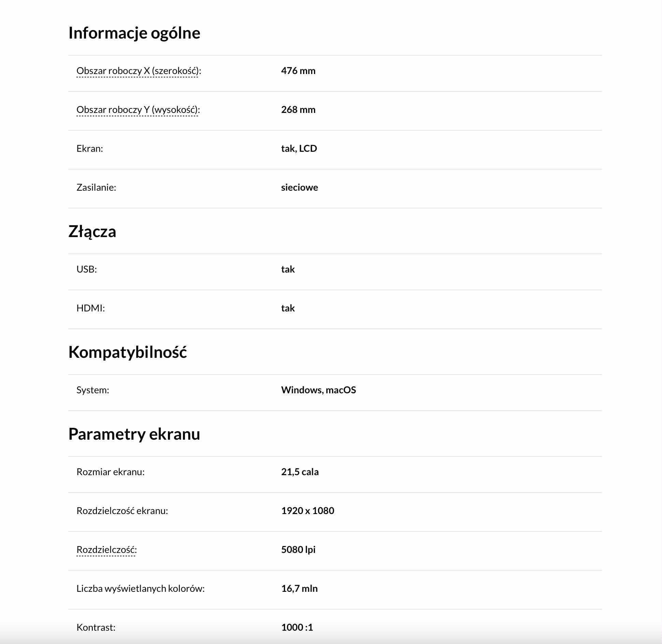662x644 pixels.
Task: Click the 'Windows, macOS' system value
Action: click(x=319, y=390)
